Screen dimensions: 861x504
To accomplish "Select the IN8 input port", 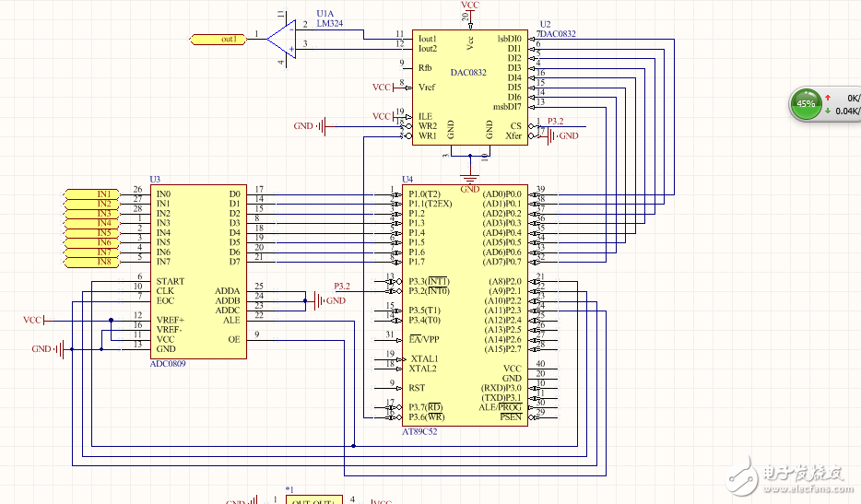I will tap(91, 262).
